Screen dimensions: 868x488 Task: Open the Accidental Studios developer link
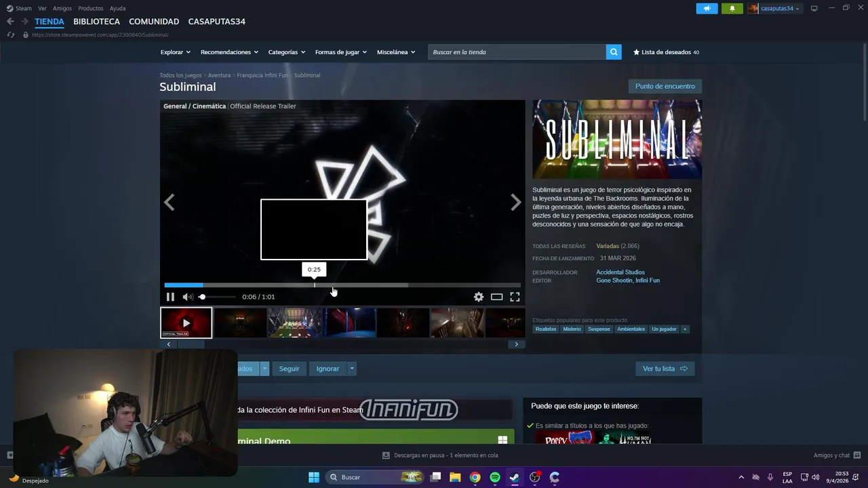(620, 272)
